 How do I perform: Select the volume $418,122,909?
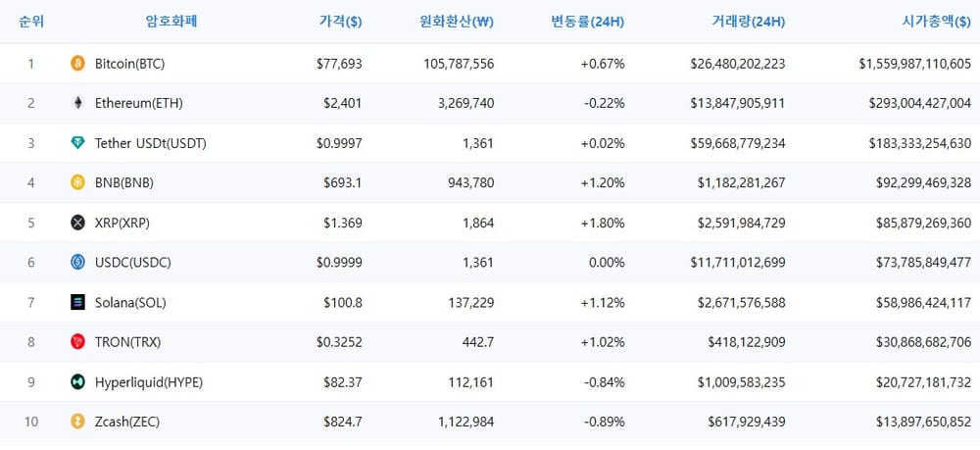tap(747, 342)
